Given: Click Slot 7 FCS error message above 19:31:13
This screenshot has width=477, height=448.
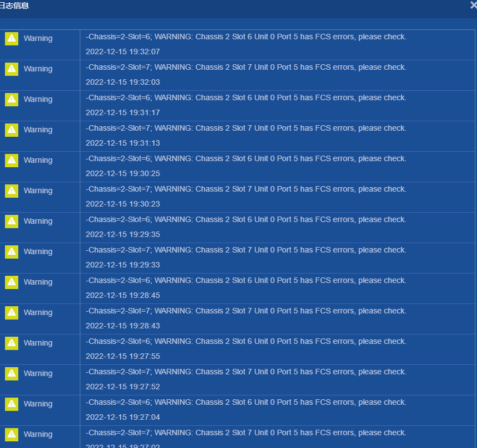Looking at the screenshot, I should [246, 128].
